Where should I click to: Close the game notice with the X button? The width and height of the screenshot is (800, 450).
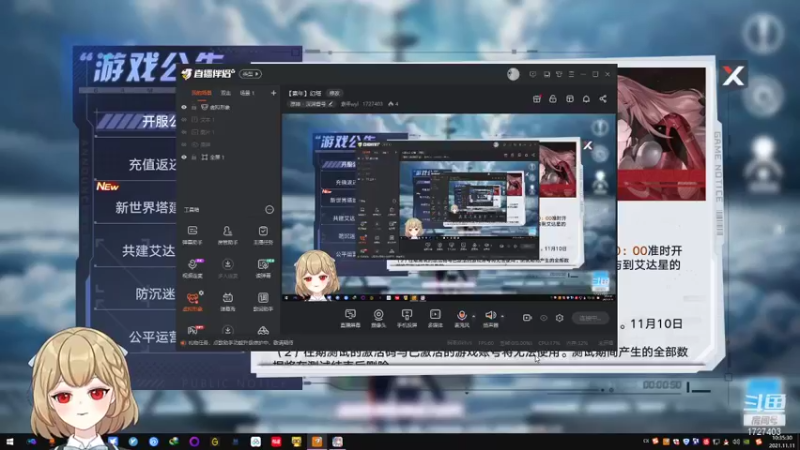733,76
